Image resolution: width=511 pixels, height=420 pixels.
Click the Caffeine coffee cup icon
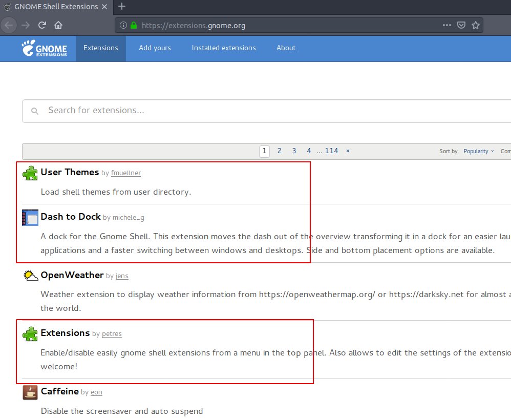pyautogui.click(x=30, y=392)
